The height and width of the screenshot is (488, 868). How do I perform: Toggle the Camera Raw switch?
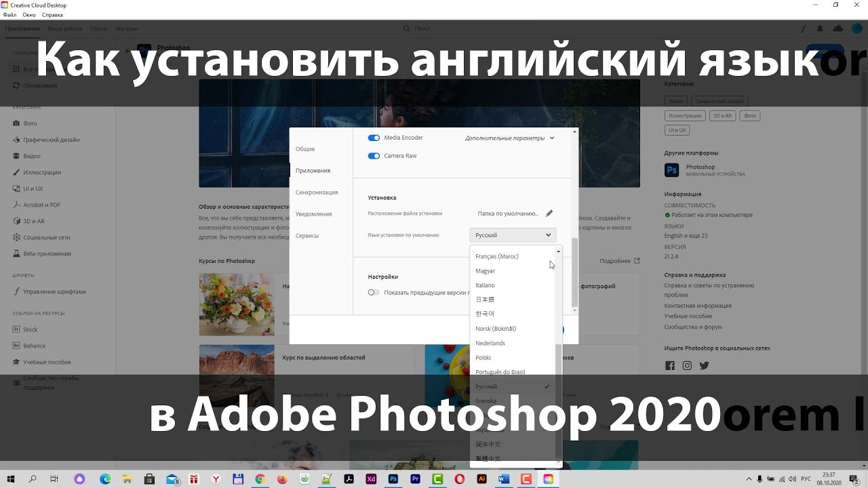tap(374, 156)
